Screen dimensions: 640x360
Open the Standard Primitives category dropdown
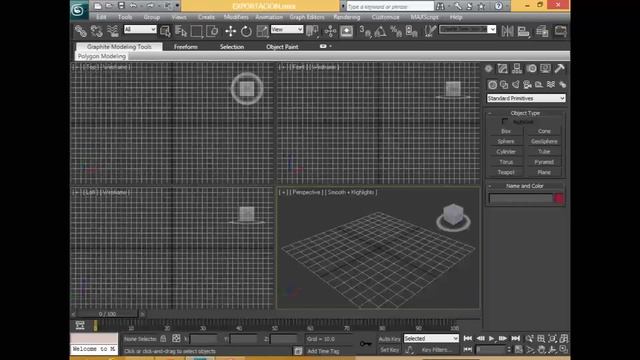click(x=526, y=98)
